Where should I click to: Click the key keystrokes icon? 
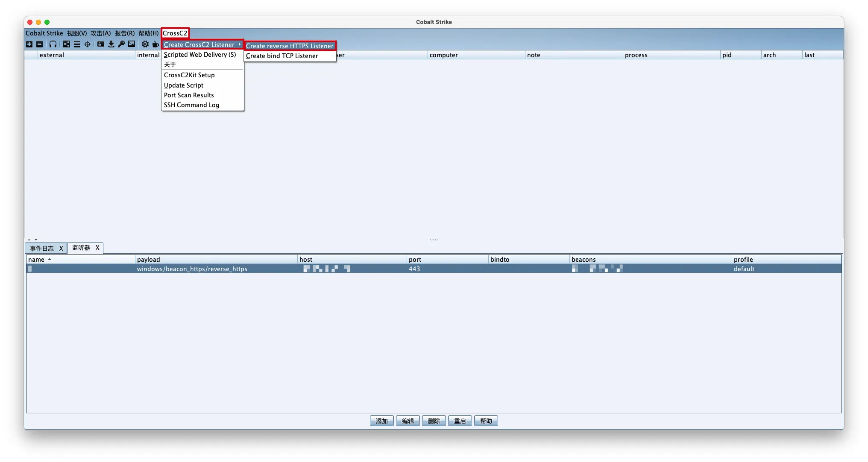[x=121, y=44]
